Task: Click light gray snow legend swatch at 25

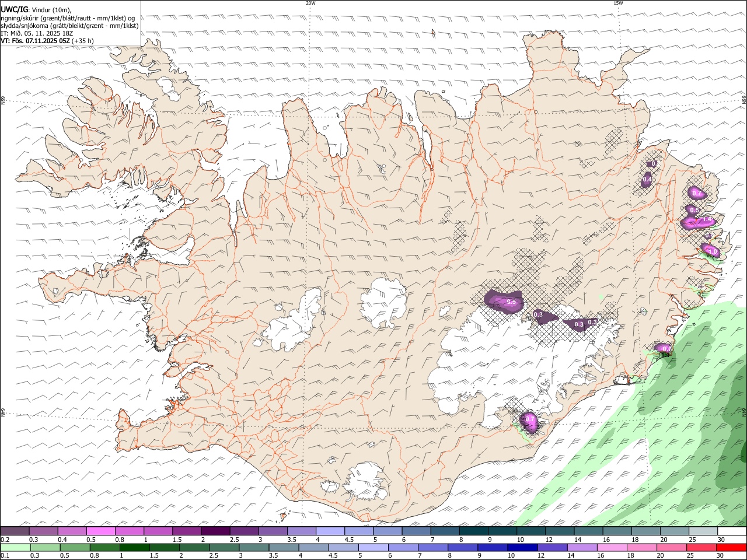Action: pyautogui.click(x=703, y=531)
